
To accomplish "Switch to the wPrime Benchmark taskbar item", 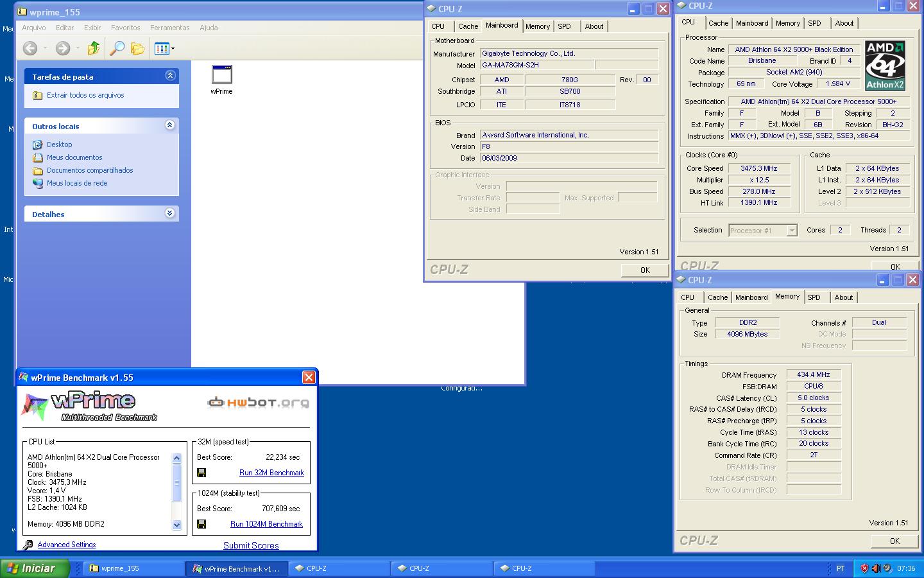I will point(236,568).
